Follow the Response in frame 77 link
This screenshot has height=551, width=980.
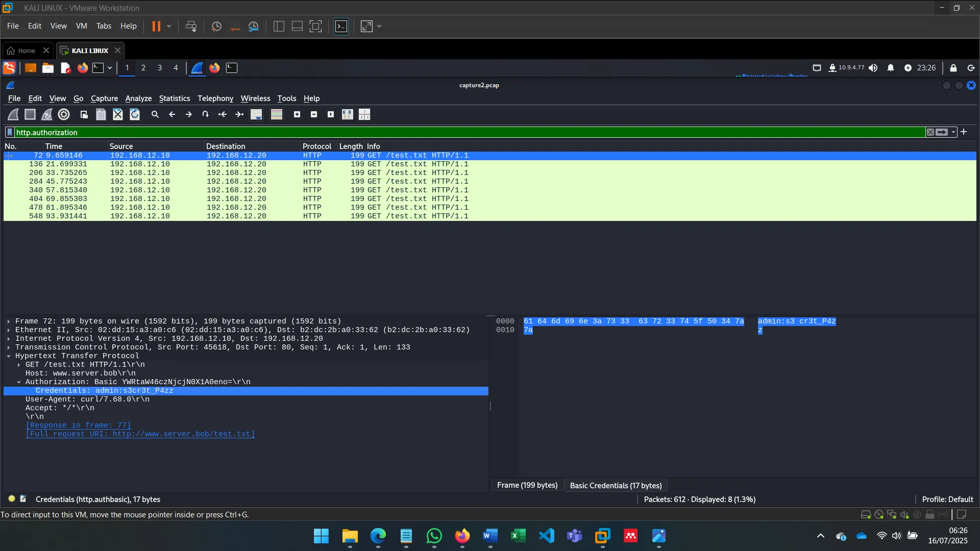coord(78,425)
